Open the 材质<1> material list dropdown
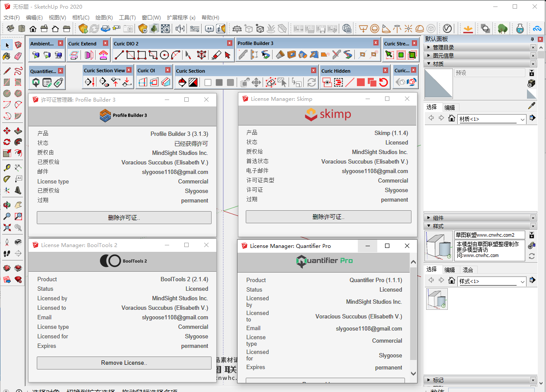 [522, 119]
